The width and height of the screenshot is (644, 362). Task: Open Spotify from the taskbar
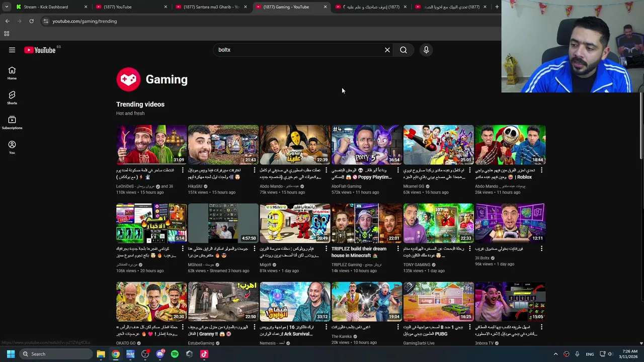[175, 354]
